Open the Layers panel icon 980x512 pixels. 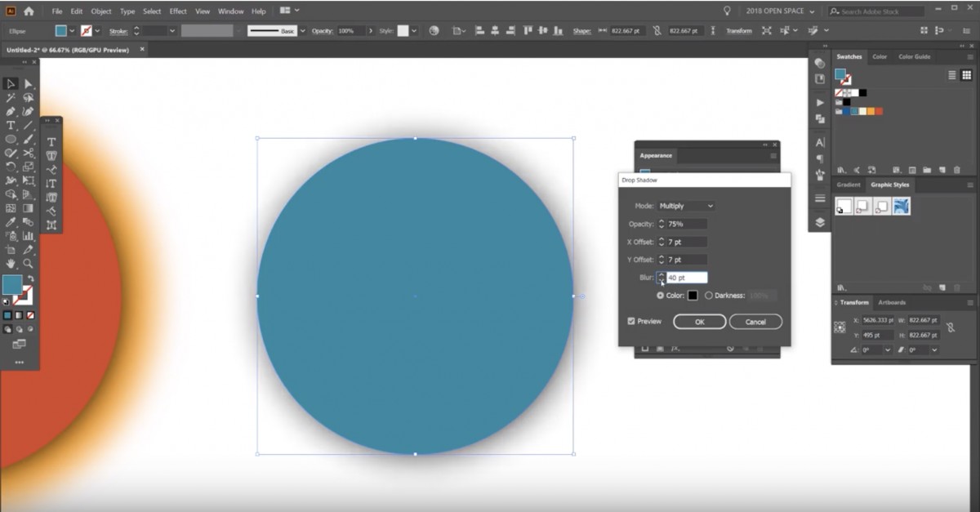[820, 222]
